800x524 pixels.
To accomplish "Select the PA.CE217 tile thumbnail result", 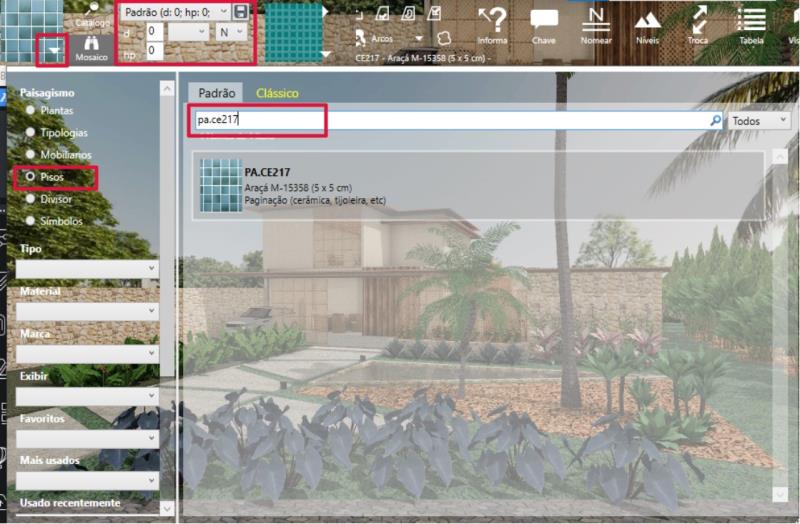I will (220, 185).
